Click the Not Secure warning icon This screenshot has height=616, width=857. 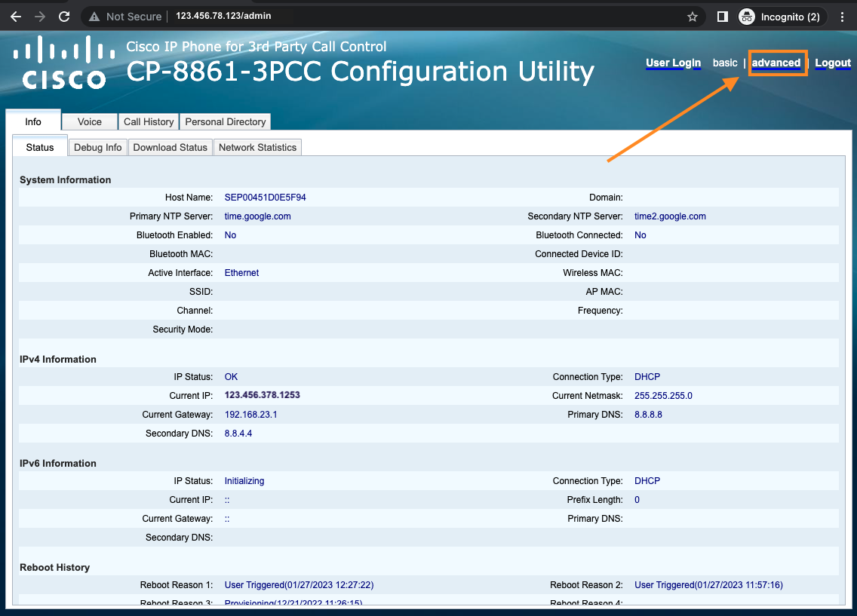click(94, 17)
